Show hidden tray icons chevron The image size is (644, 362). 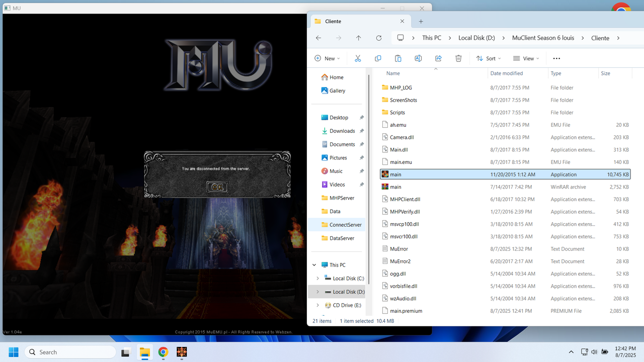coord(571,352)
